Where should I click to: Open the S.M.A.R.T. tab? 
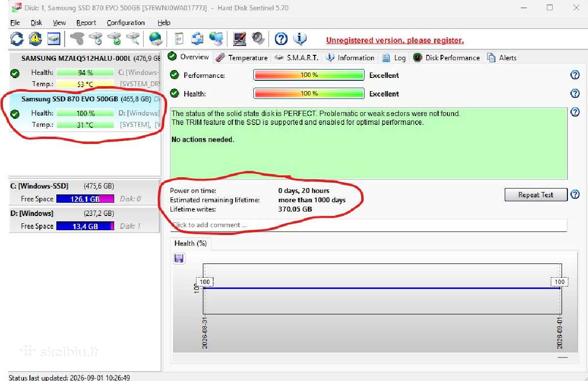pos(296,58)
